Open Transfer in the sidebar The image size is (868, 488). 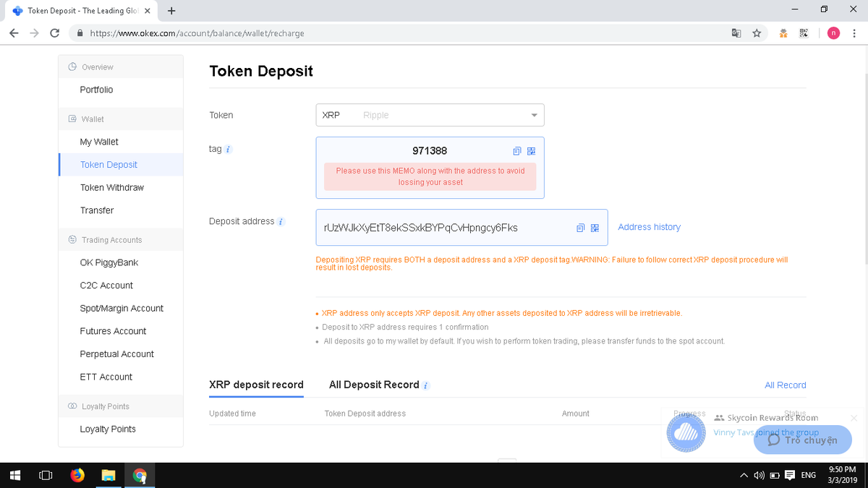(x=97, y=210)
